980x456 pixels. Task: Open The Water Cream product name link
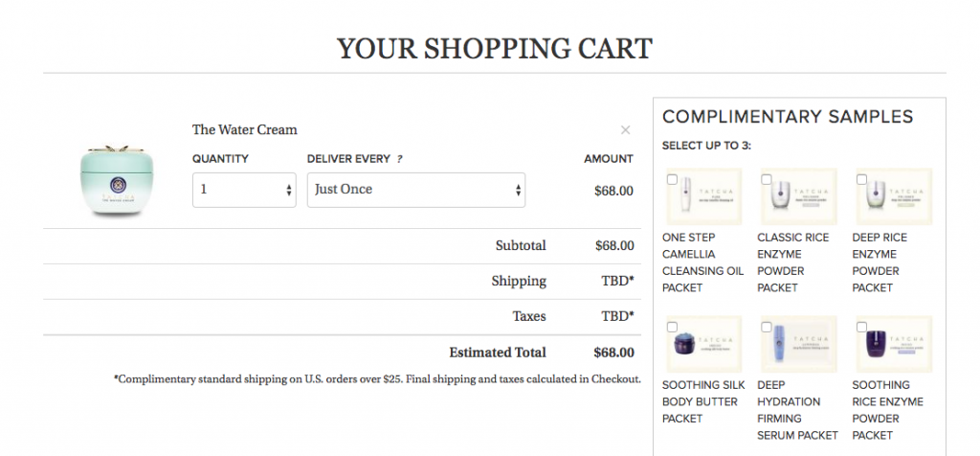[x=244, y=129]
